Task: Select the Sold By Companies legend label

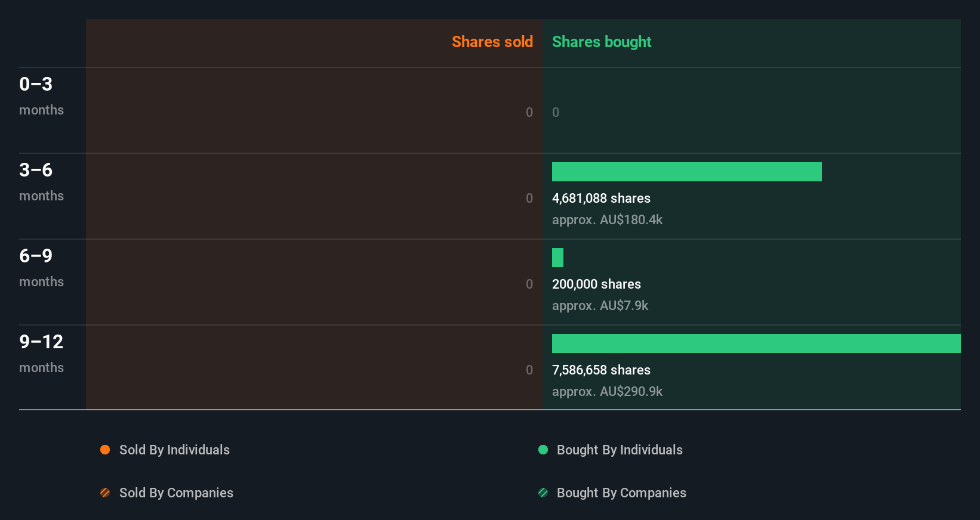Action: coord(176,493)
